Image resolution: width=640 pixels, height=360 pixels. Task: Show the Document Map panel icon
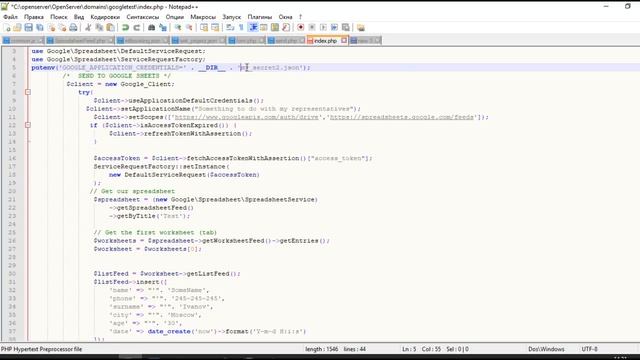(275, 28)
